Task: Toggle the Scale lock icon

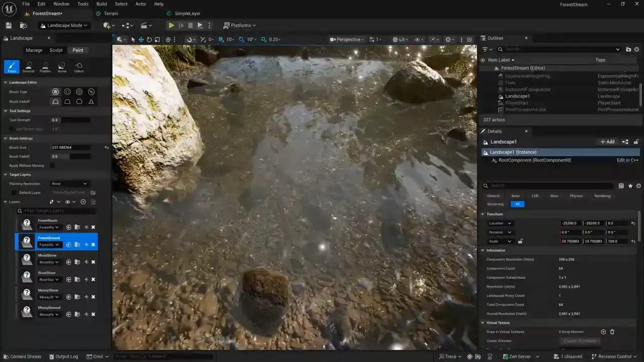Action: click(x=520, y=241)
